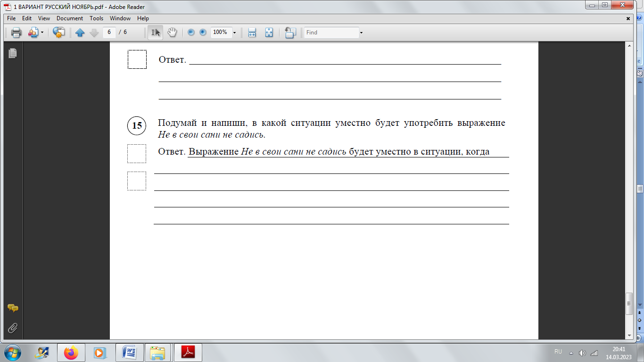The width and height of the screenshot is (644, 362).
Task: Click the globe web conference icon
Action: [58, 33]
